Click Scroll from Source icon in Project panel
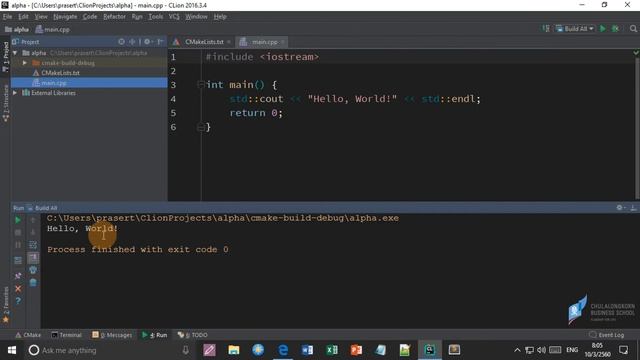 tap(121, 42)
